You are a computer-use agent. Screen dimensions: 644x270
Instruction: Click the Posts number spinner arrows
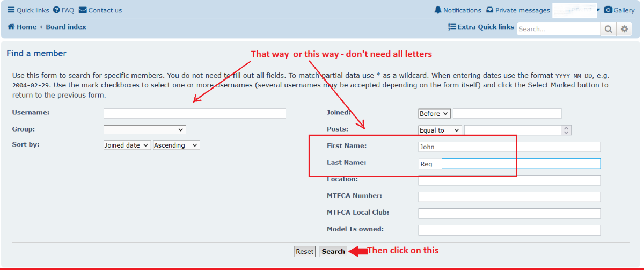click(567, 130)
